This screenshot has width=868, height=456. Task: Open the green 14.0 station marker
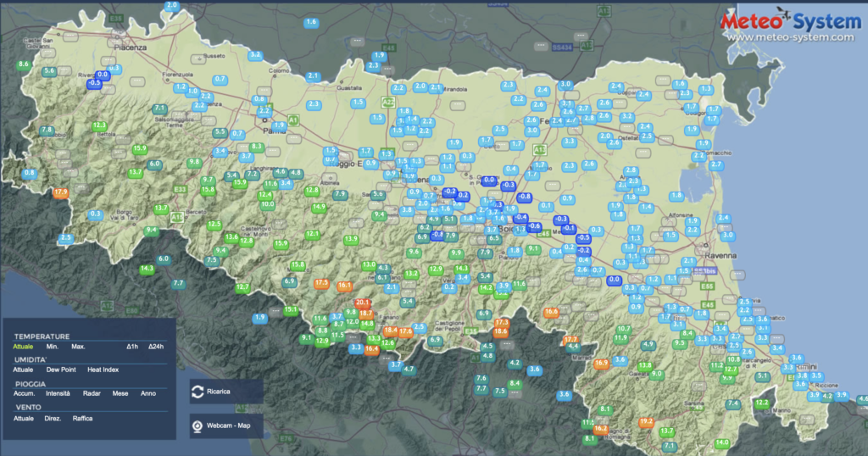(721, 443)
